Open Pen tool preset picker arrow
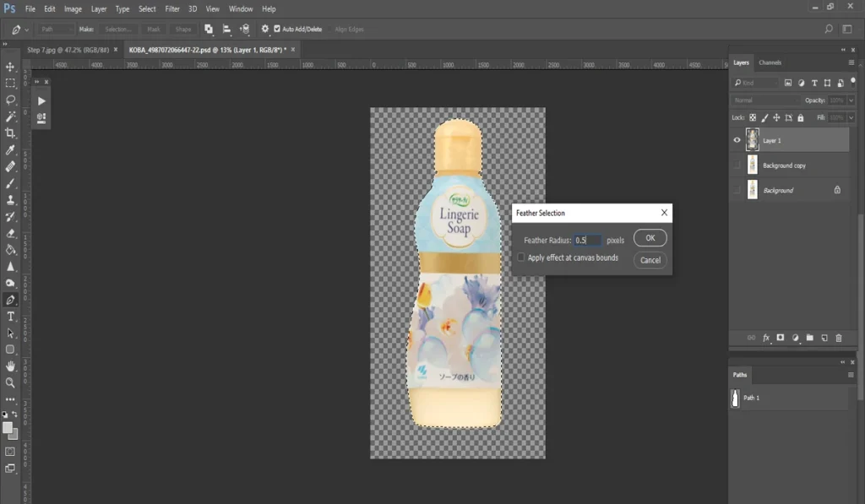The width and height of the screenshot is (865, 504). (x=26, y=30)
